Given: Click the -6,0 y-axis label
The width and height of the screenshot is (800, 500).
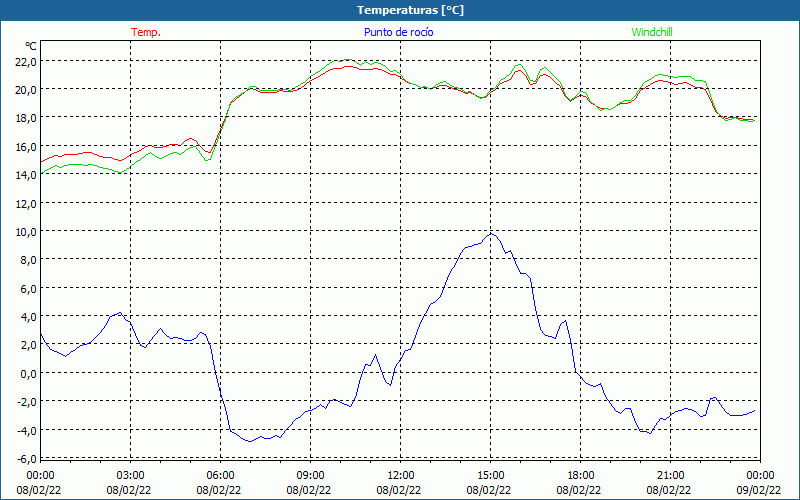Looking at the screenshot, I should click(27, 459).
